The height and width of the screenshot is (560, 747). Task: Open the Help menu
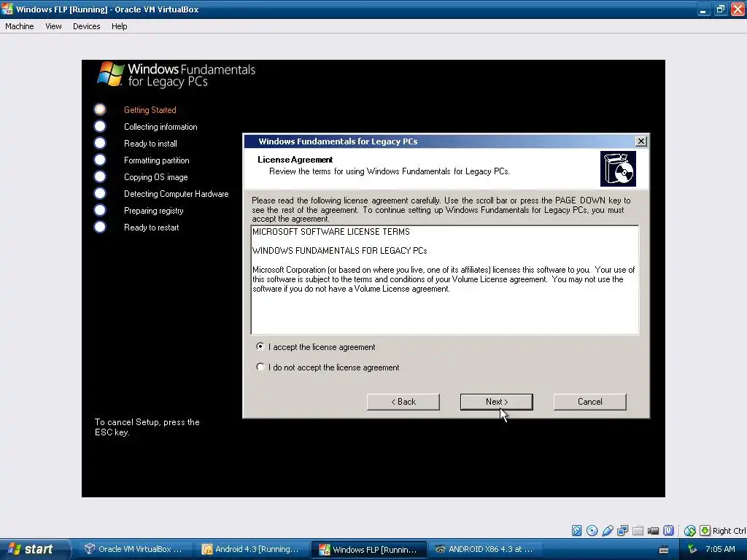(x=119, y=26)
